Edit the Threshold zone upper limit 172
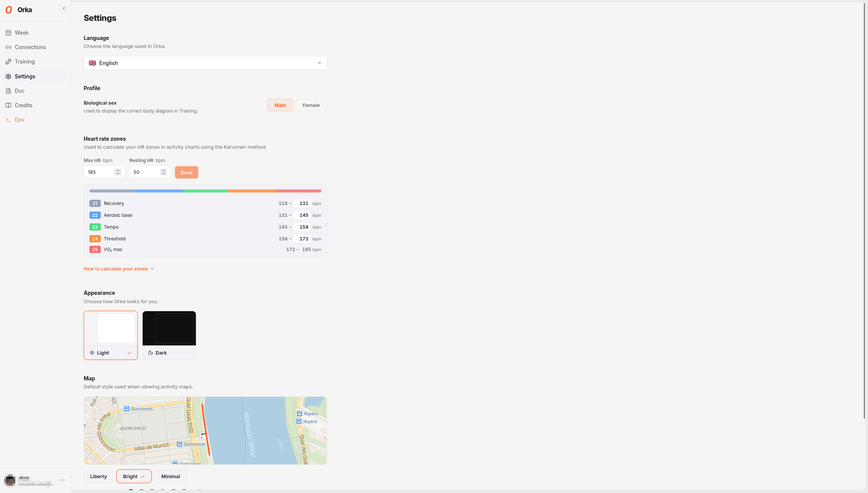868x493 pixels. (x=302, y=239)
